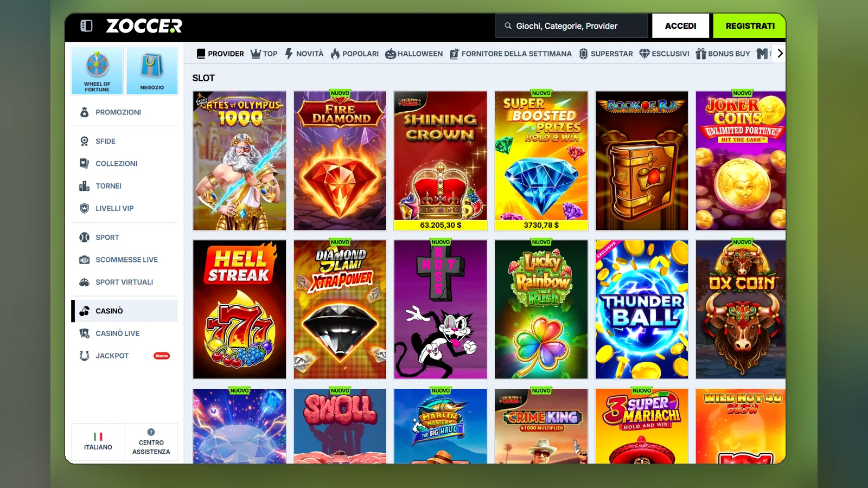Open Sfide in the sidebar
This screenshot has width=868, height=488.
125,141
